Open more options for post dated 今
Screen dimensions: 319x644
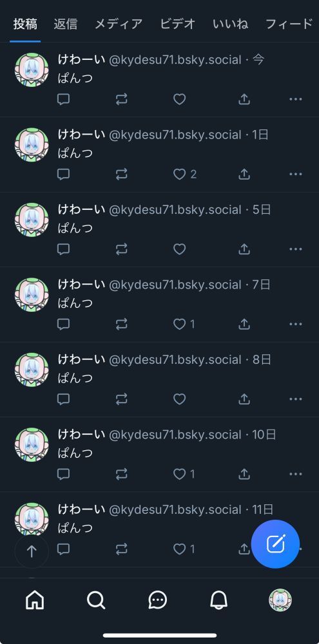coord(296,99)
